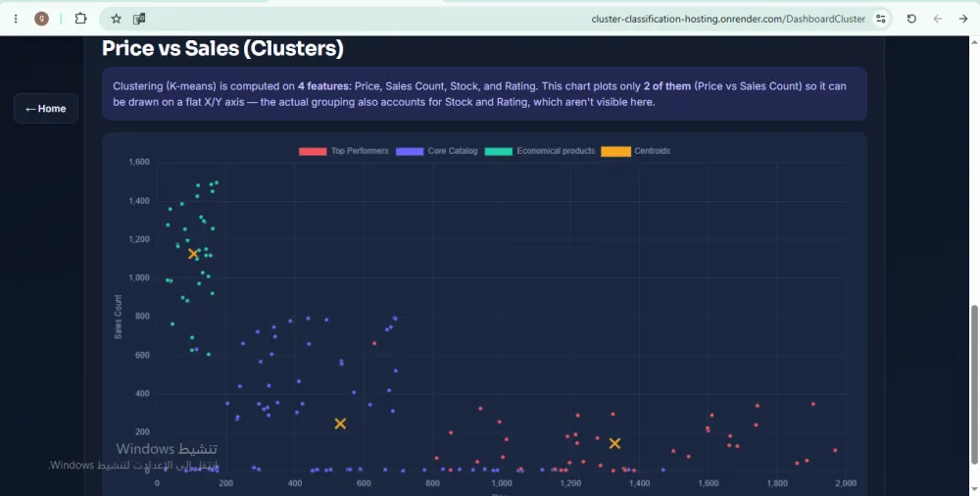Screen dimensions: 980x496
Task: Click the orange Centroids swatch
Action: coord(615,151)
